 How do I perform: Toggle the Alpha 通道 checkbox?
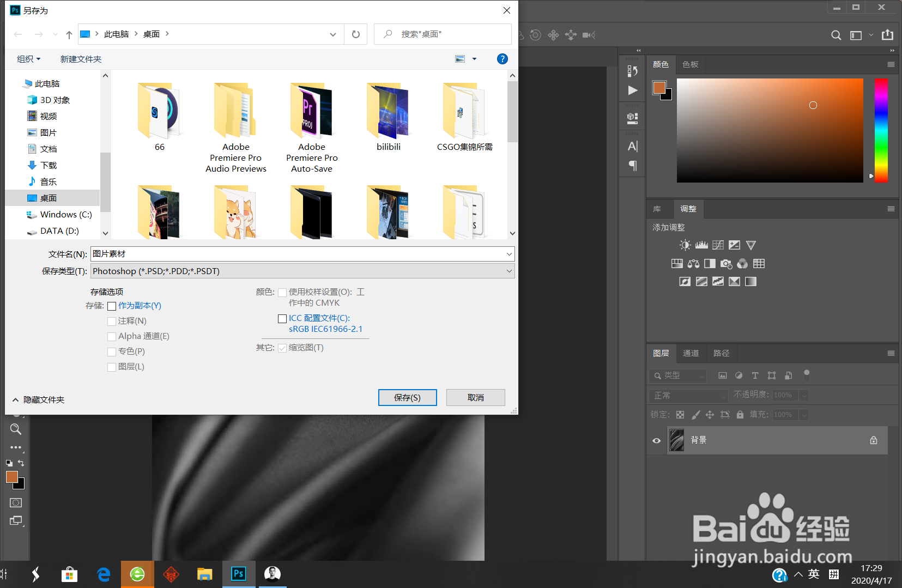pos(112,337)
